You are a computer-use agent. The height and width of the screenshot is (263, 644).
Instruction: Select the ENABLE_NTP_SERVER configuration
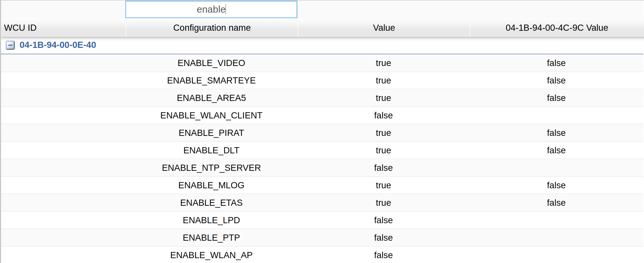[x=211, y=168]
